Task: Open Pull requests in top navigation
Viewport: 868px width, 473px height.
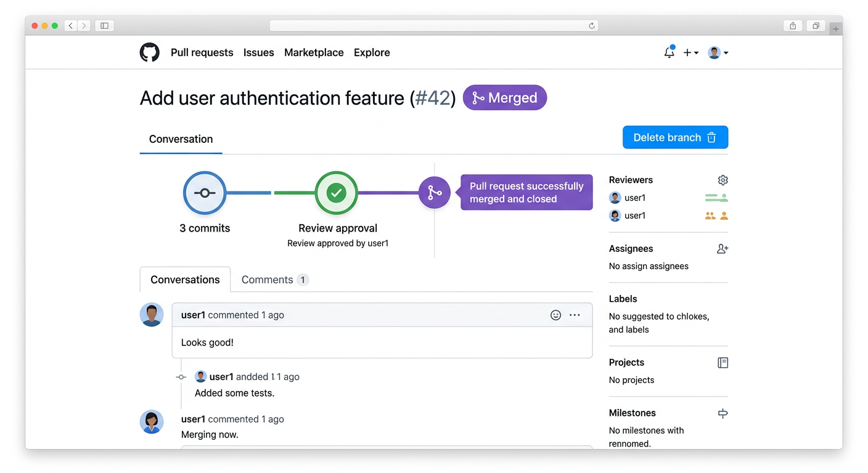Action: click(x=202, y=53)
